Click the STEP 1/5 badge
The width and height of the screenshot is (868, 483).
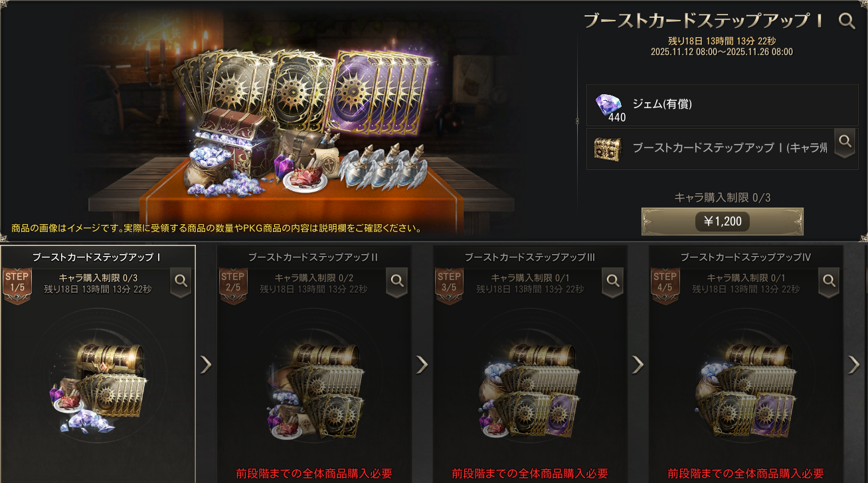pyautogui.click(x=17, y=287)
